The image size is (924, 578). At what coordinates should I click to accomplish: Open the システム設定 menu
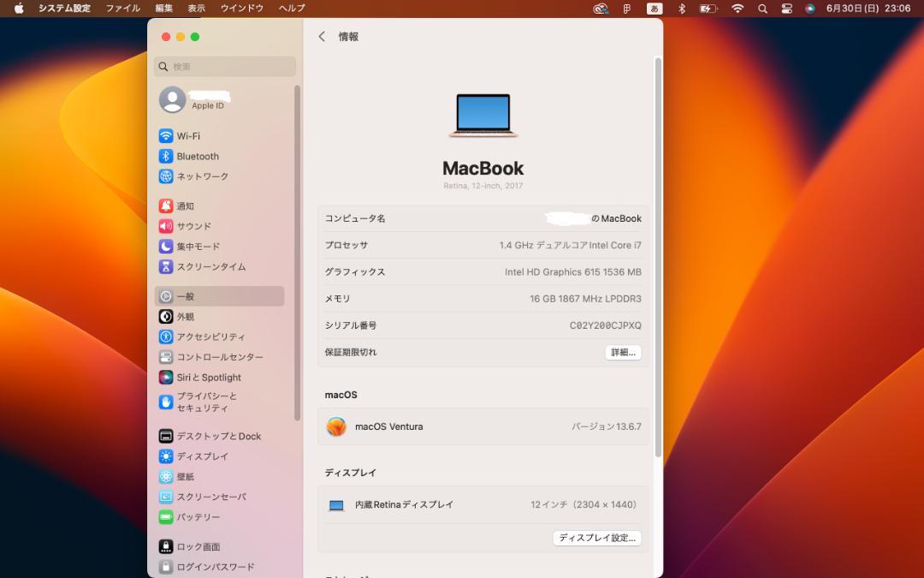64,9
